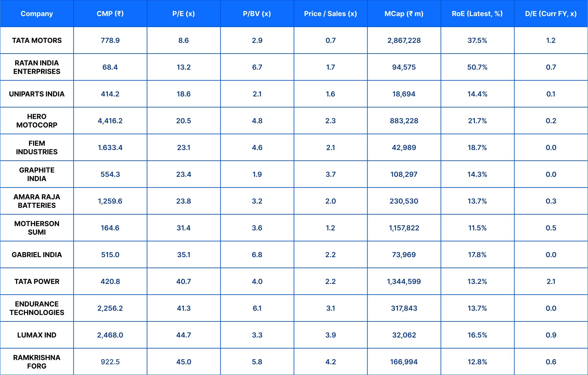Image resolution: width=588 pixels, height=375 pixels.
Task: Sort by D/E (Curr FY, x) header
Action: pyautogui.click(x=550, y=14)
